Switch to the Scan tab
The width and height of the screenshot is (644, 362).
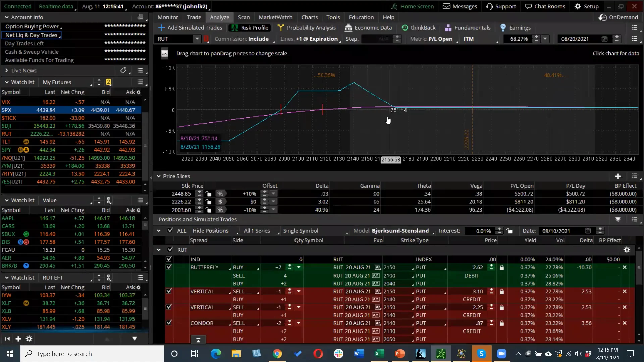[244, 17]
